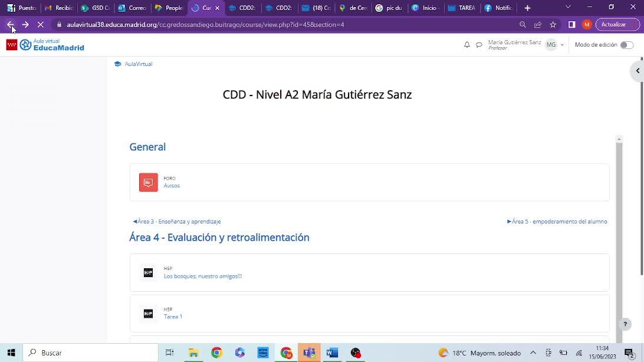Switch to the Puesto browser tab
The width and height of the screenshot is (644, 362).
(x=22, y=8)
